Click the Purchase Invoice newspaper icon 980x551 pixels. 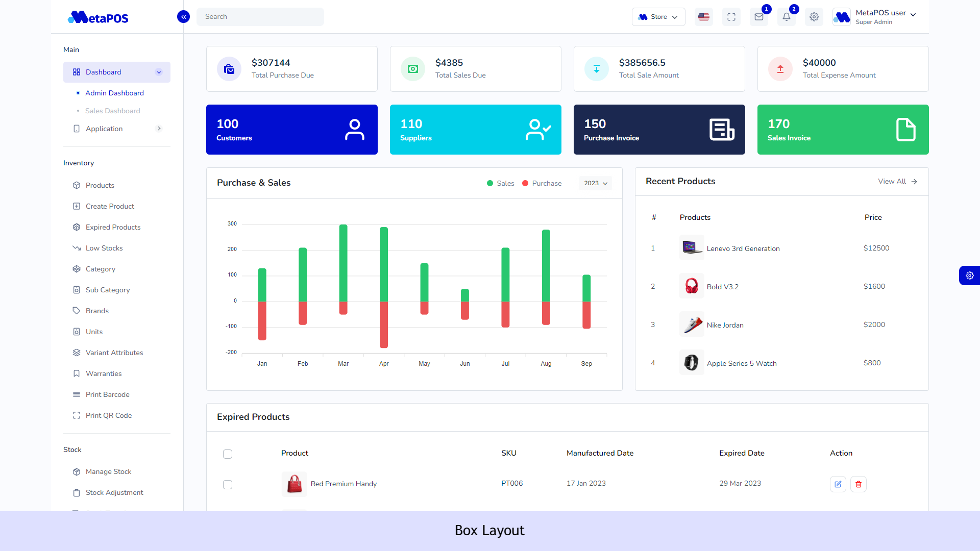coord(722,130)
